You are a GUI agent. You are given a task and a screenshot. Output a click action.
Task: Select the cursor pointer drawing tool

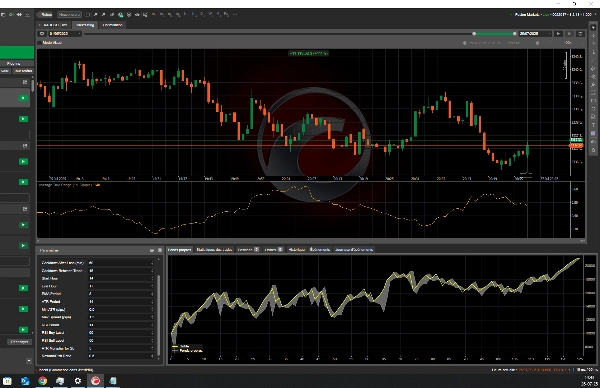click(x=593, y=28)
